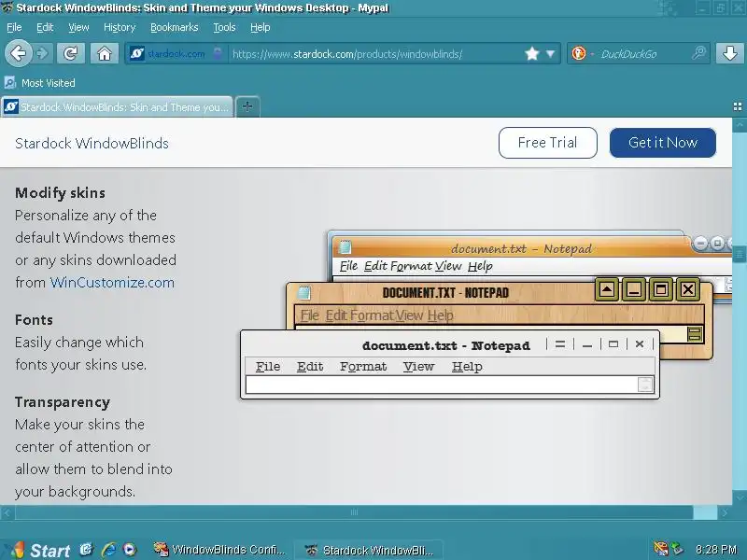Click the 8:28 PM clock
The width and height of the screenshot is (747, 560).
click(716, 550)
